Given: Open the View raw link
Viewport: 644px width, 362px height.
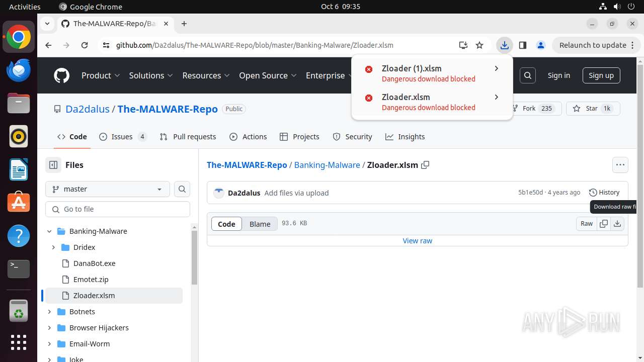Looking at the screenshot, I should click(x=418, y=241).
